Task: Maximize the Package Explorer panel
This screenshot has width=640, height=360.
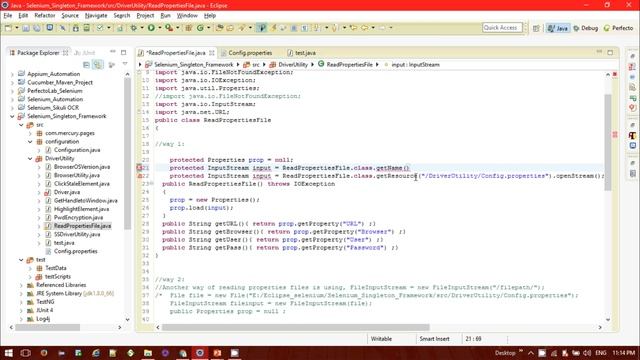Action: [x=123, y=52]
